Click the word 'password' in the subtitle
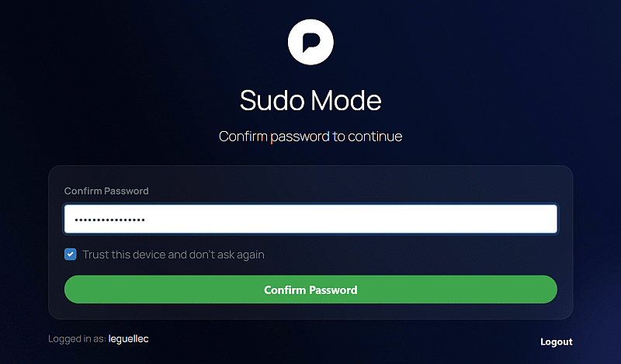This screenshot has width=621, height=364. pos(299,137)
